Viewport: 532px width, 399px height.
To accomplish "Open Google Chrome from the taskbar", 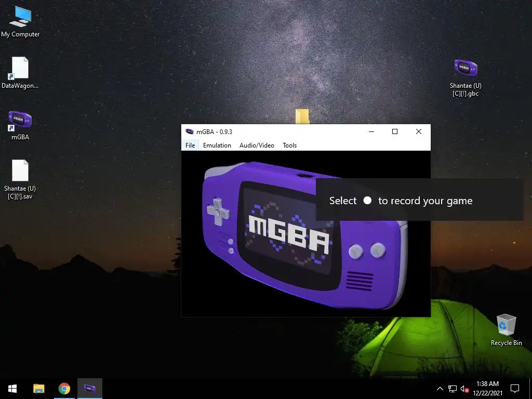I will (x=64, y=389).
